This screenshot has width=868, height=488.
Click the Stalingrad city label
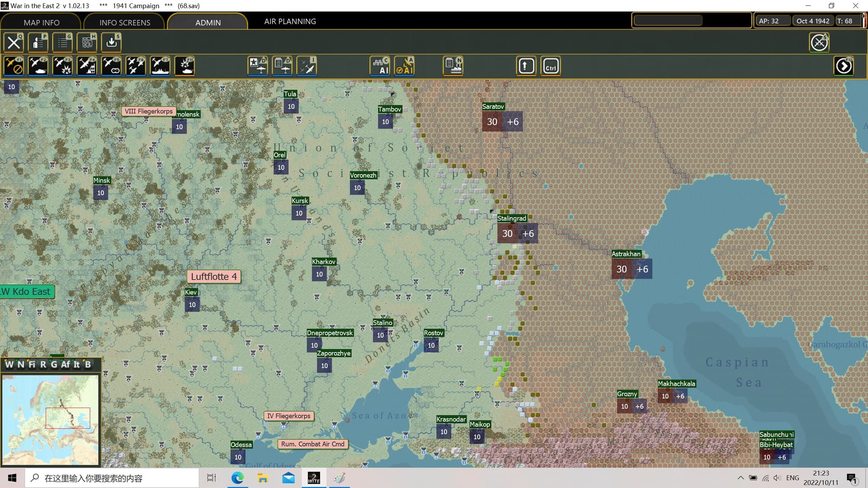pos(512,218)
